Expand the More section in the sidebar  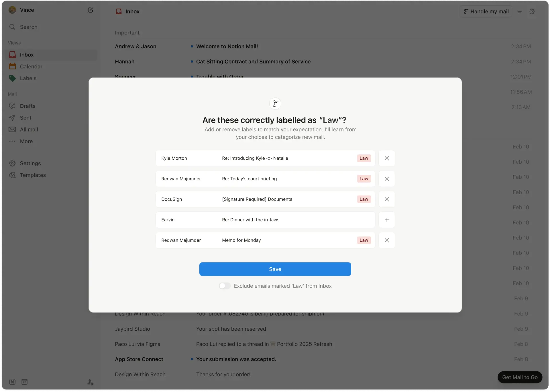[26, 141]
